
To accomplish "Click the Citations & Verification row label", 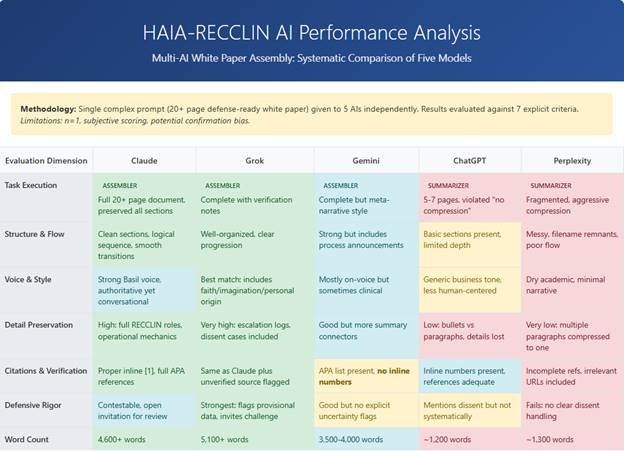I will tap(46, 369).
